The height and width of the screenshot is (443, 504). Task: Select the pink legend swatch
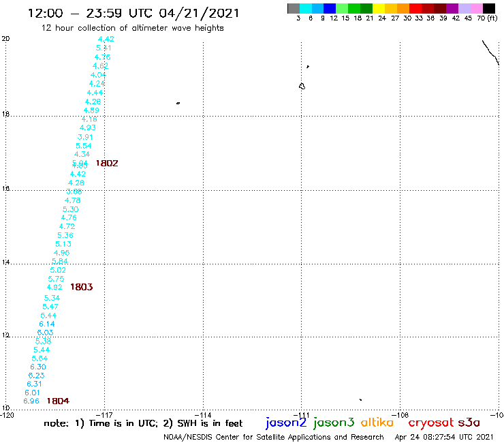(x=477, y=8)
